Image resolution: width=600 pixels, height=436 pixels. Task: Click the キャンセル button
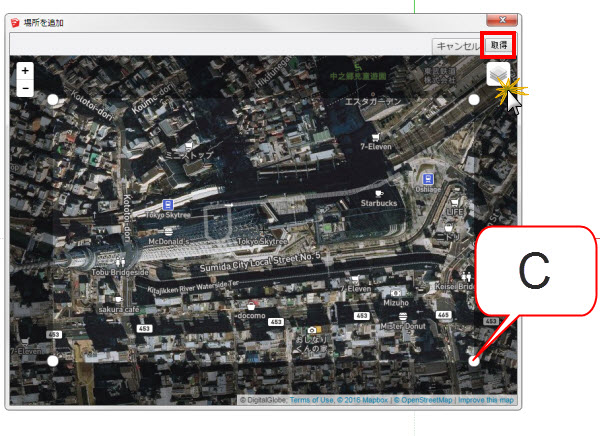pos(458,46)
